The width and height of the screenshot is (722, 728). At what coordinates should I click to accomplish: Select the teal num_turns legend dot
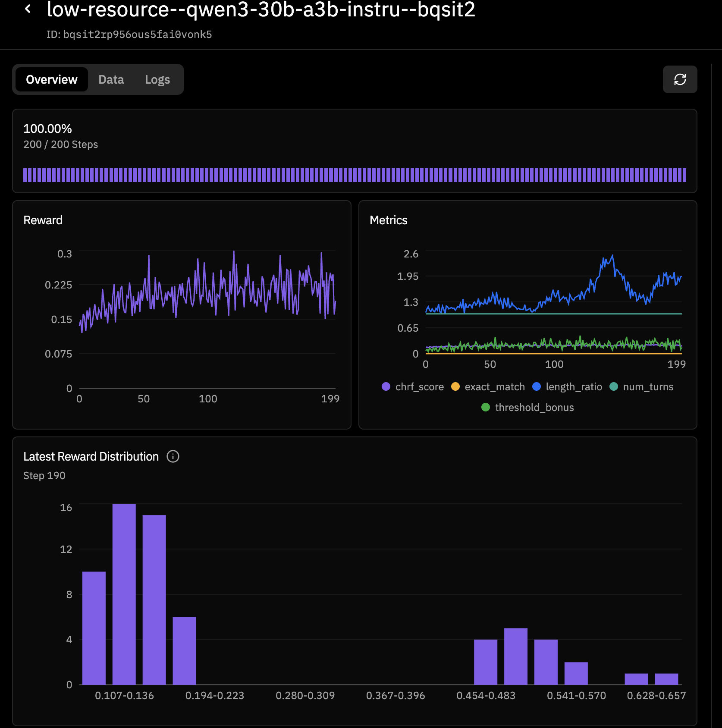tap(614, 387)
